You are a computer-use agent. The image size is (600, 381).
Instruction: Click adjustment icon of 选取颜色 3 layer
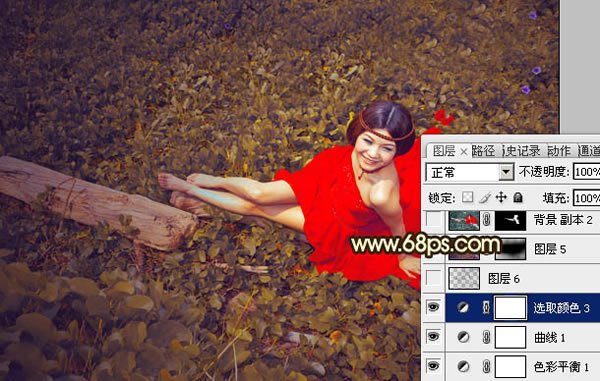coord(463,307)
